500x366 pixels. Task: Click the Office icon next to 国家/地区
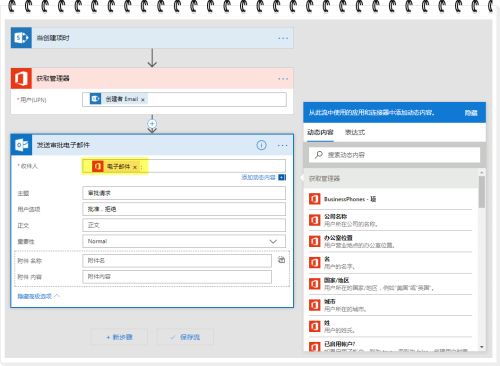coord(314,284)
